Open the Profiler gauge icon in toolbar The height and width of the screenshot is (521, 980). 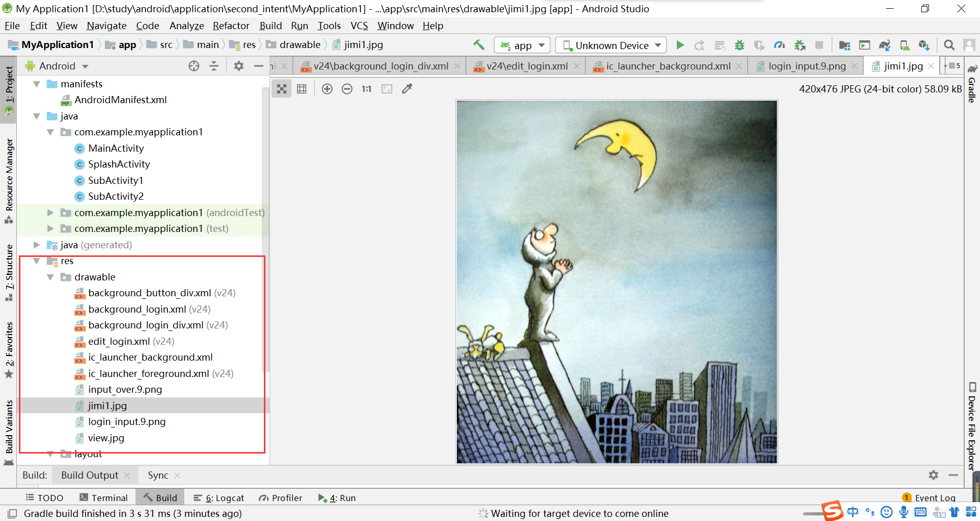coord(779,45)
